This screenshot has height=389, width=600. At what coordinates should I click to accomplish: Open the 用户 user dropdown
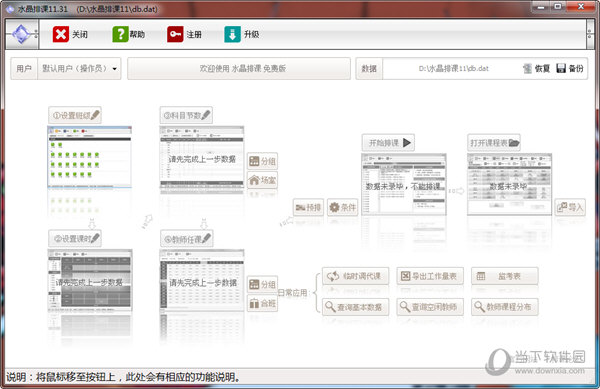[x=80, y=68]
